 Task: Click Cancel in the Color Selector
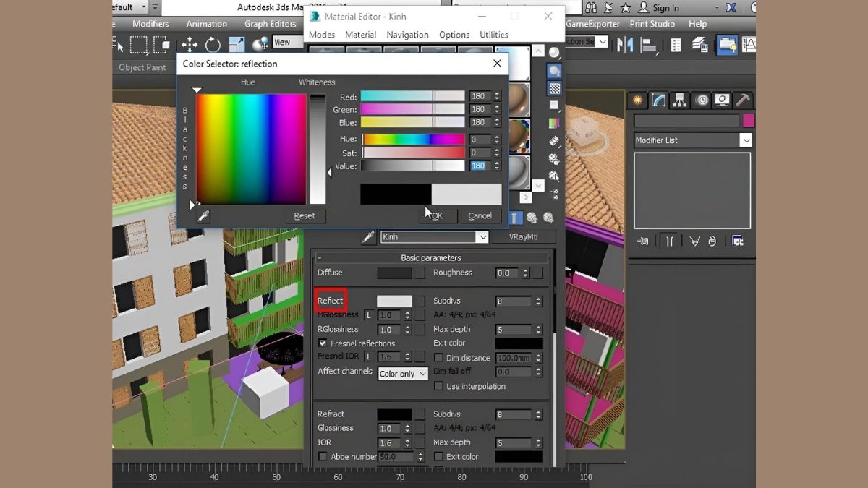pos(480,215)
